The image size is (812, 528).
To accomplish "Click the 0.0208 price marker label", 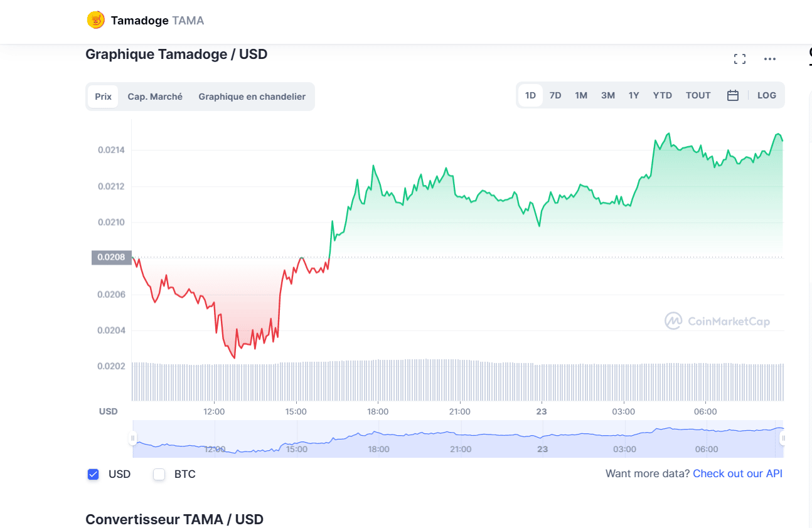I will coord(111,257).
